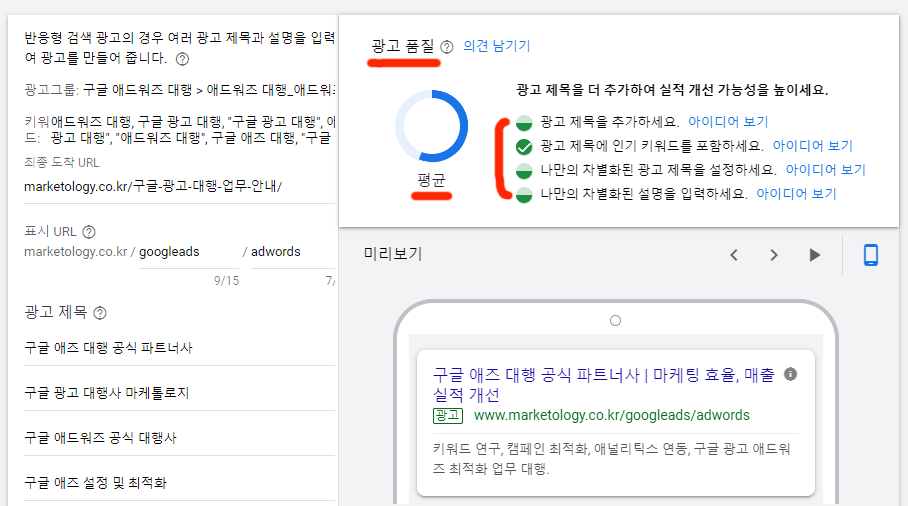
Task: Open help icon next to 표시 URL
Action: (89, 232)
